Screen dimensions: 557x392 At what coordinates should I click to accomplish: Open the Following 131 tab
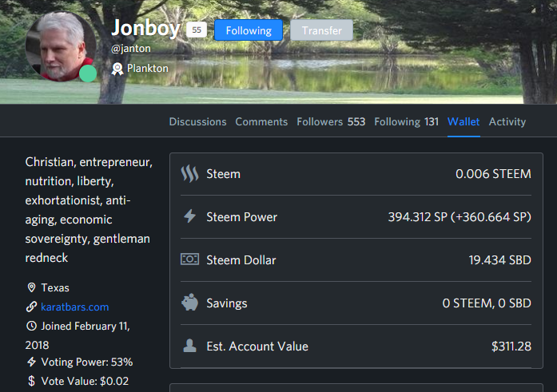click(x=407, y=121)
